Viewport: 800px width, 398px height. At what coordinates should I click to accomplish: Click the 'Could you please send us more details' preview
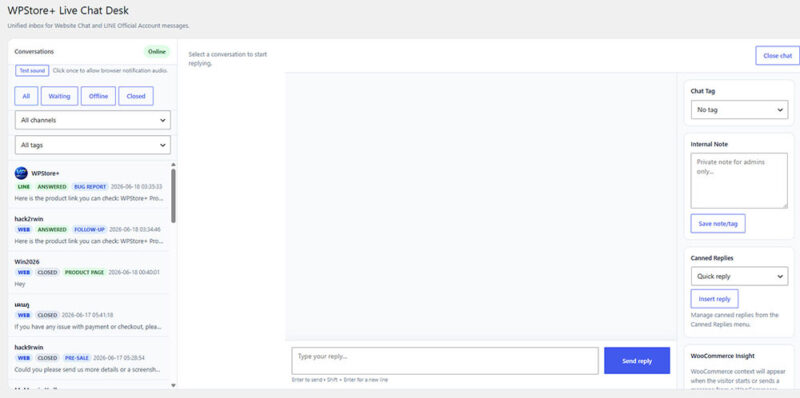pos(87,369)
